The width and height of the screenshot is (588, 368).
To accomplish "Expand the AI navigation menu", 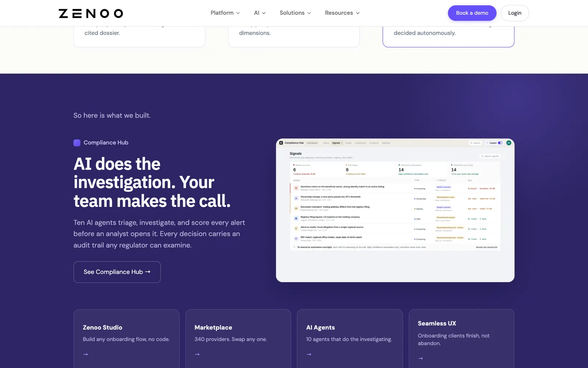I will coord(260,13).
